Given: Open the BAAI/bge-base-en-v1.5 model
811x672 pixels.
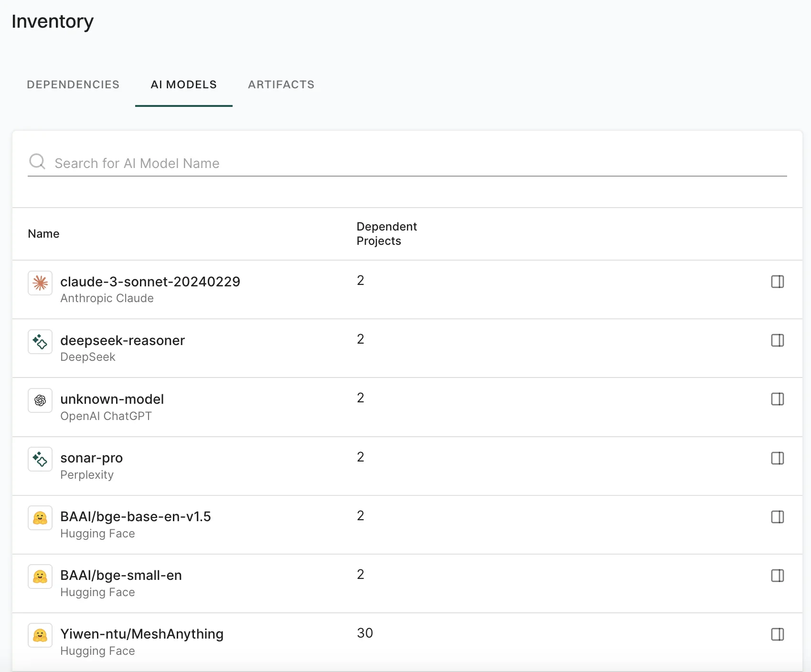Looking at the screenshot, I should (x=136, y=517).
